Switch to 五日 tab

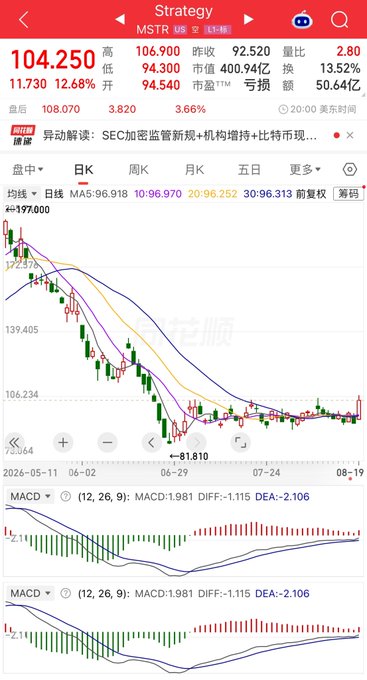[x=249, y=170]
